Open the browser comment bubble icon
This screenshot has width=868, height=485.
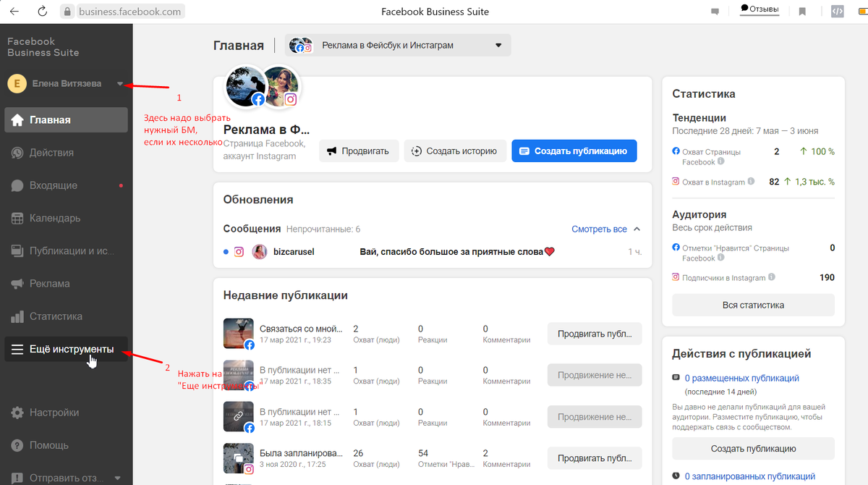pos(715,12)
